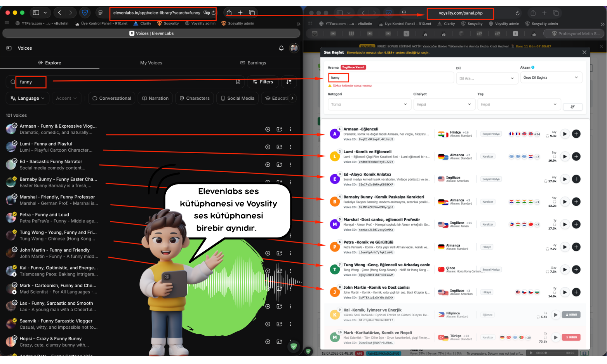Open the Clarity bookmark in the ElevenLabs window
The width and height of the screenshot is (607, 364).
[143, 24]
